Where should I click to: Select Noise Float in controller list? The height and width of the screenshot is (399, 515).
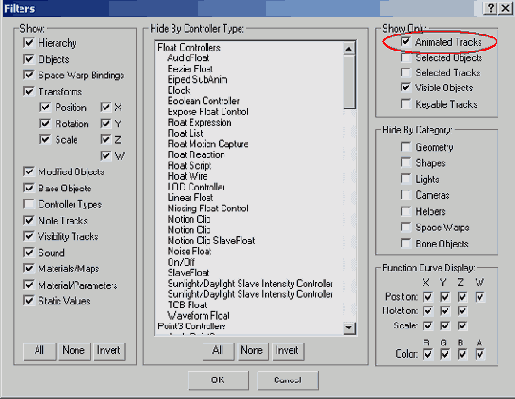click(189, 251)
